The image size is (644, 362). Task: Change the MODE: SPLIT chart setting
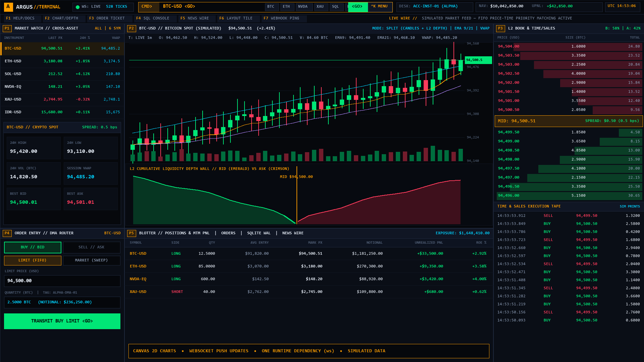[410, 28]
